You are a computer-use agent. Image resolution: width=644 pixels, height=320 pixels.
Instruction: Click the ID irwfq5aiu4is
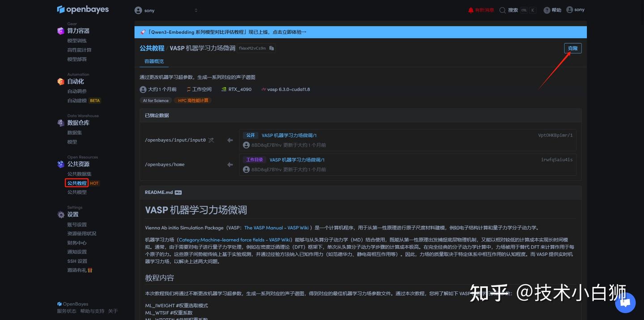pos(557,160)
